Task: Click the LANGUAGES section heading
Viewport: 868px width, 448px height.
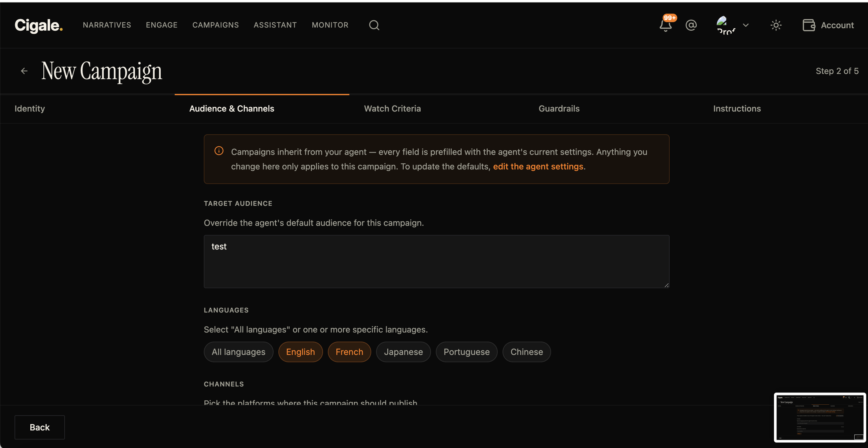Action: click(226, 310)
